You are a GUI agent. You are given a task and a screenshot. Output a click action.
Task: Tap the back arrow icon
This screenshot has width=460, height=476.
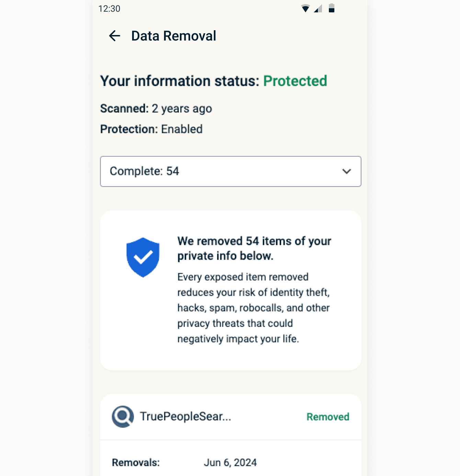coord(114,36)
